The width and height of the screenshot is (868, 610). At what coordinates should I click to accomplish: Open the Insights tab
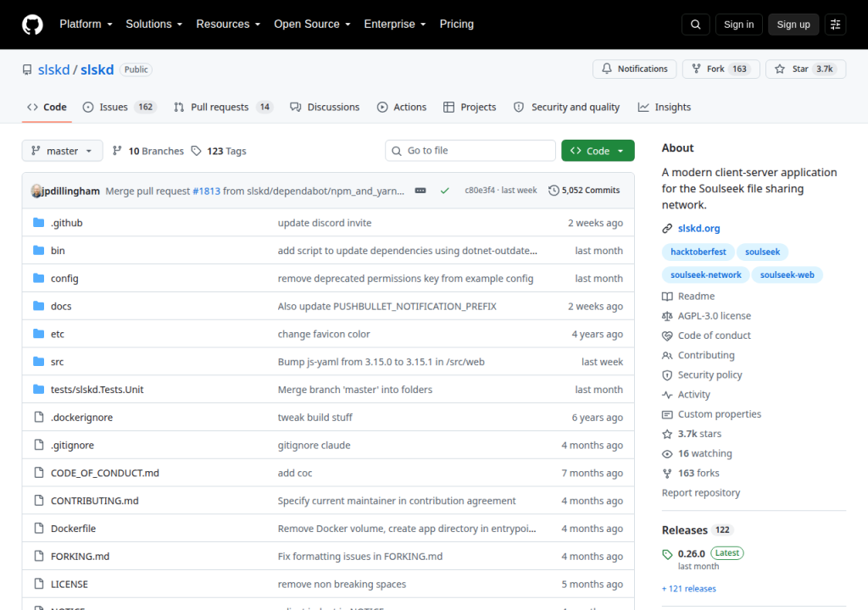coord(665,108)
